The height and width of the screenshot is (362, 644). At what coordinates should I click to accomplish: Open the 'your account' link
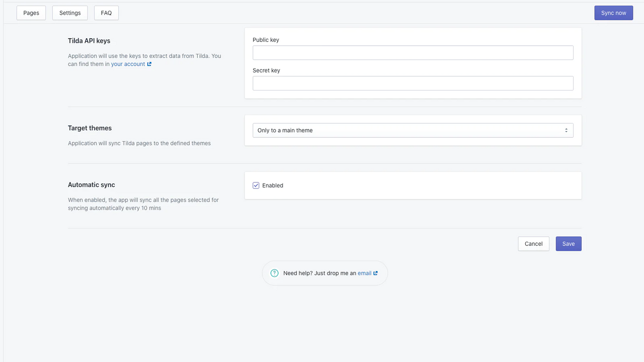click(x=128, y=64)
